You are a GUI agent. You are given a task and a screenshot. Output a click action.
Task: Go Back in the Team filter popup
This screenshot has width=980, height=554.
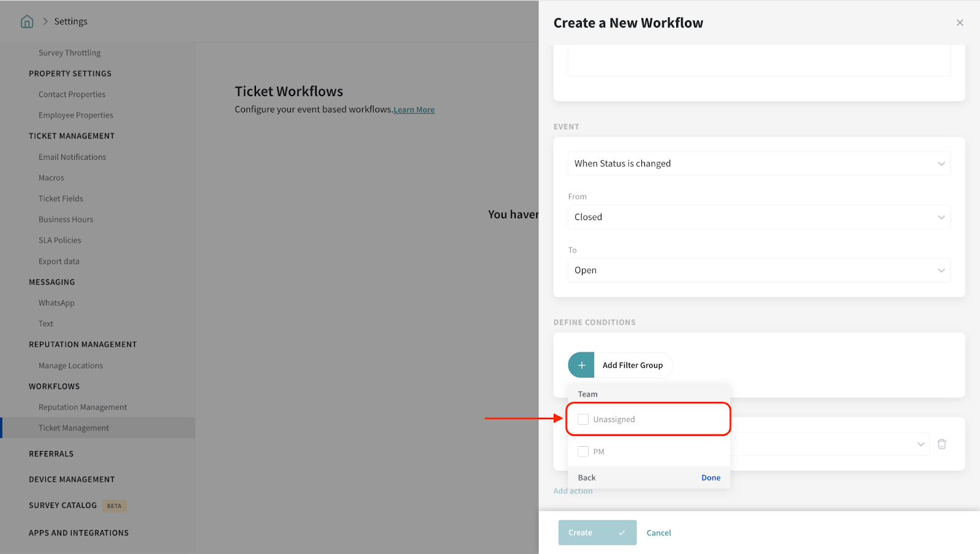click(x=587, y=478)
